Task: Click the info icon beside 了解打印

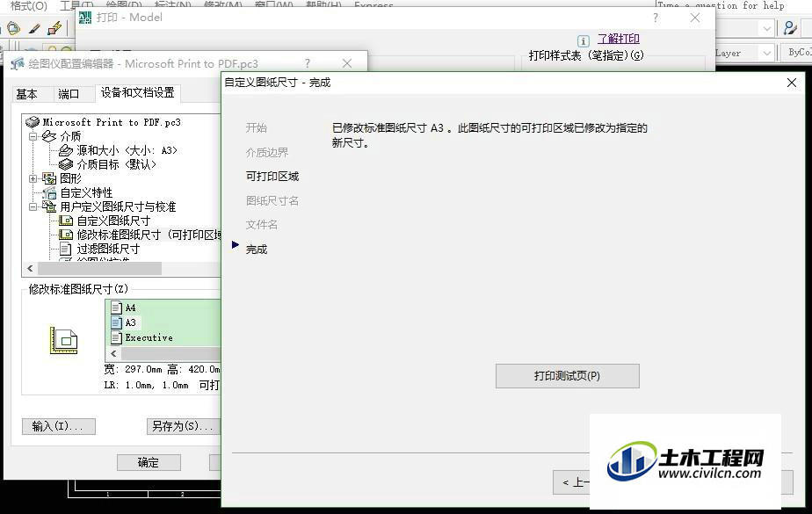Action: [x=584, y=40]
